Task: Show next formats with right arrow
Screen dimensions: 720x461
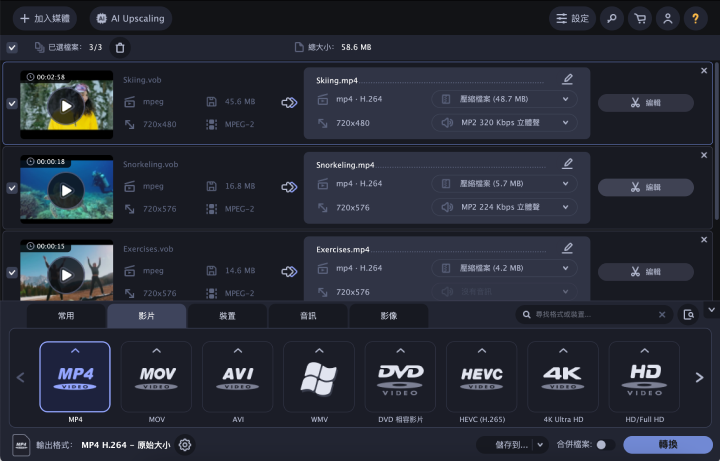Action: (699, 377)
